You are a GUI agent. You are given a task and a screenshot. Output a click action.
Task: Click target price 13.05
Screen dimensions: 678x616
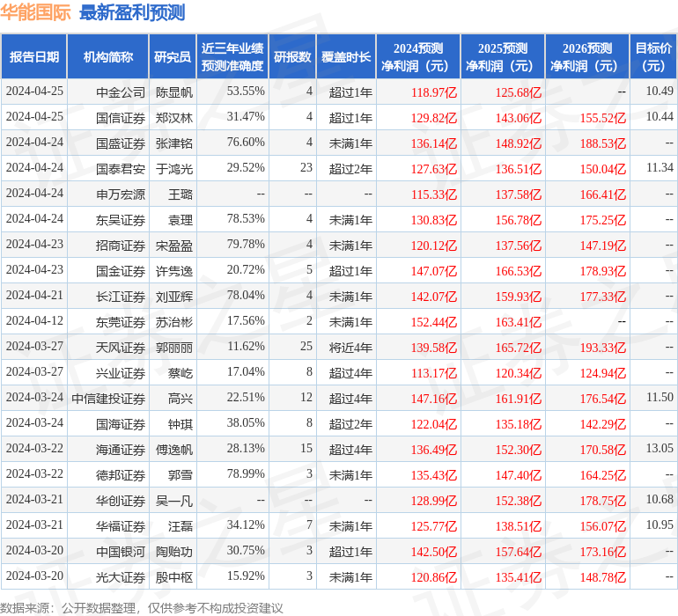pos(660,448)
